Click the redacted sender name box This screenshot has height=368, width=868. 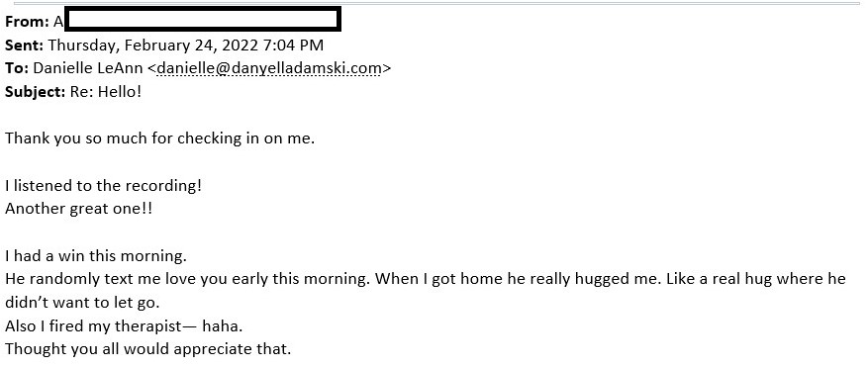[203, 20]
